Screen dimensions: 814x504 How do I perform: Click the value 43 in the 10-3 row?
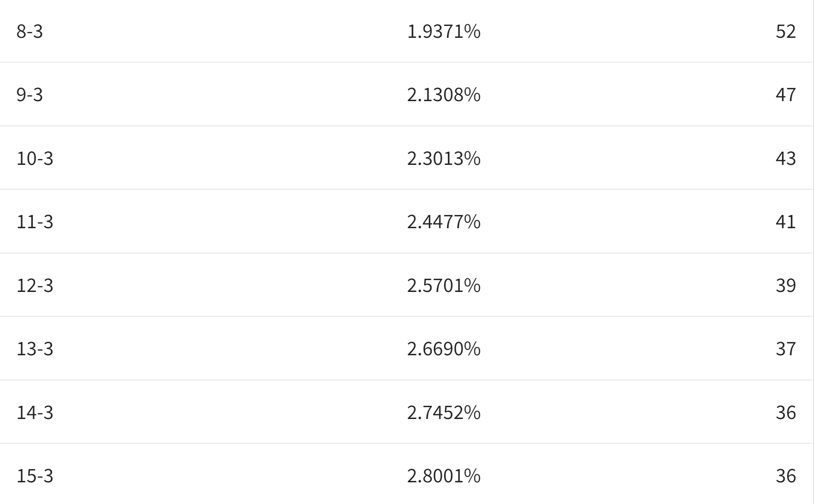tap(786, 158)
